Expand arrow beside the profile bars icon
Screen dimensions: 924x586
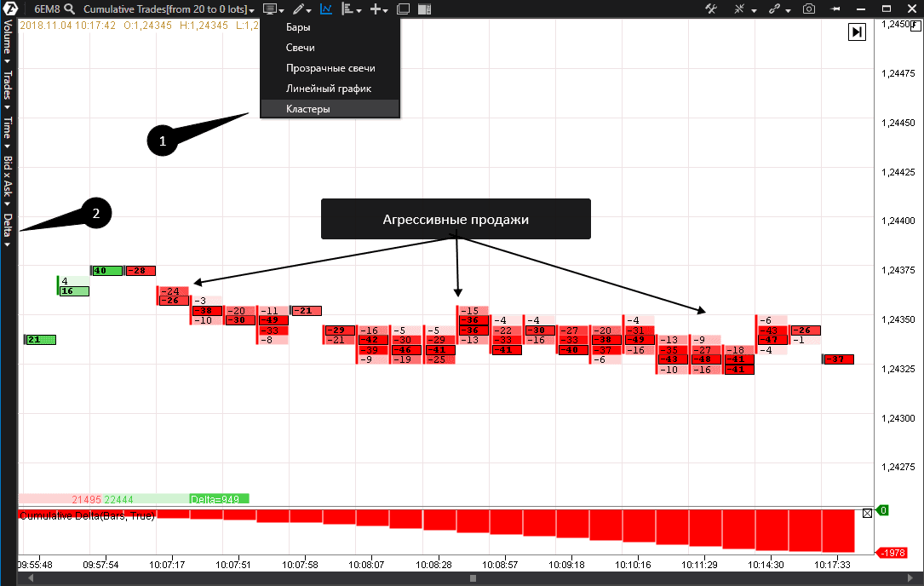point(359,10)
